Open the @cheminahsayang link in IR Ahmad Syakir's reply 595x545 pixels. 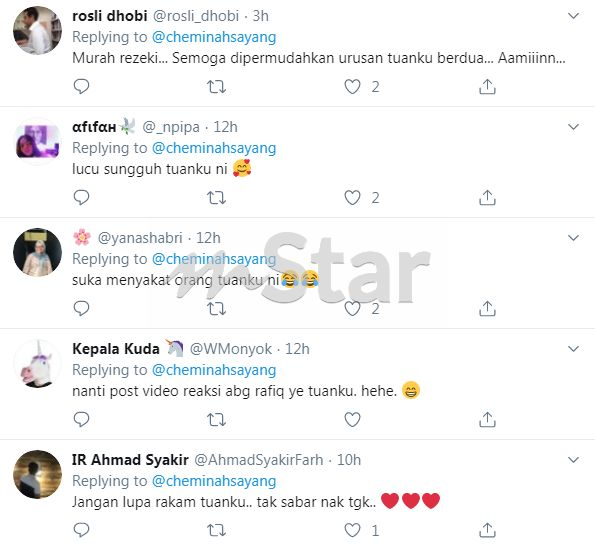(214, 481)
